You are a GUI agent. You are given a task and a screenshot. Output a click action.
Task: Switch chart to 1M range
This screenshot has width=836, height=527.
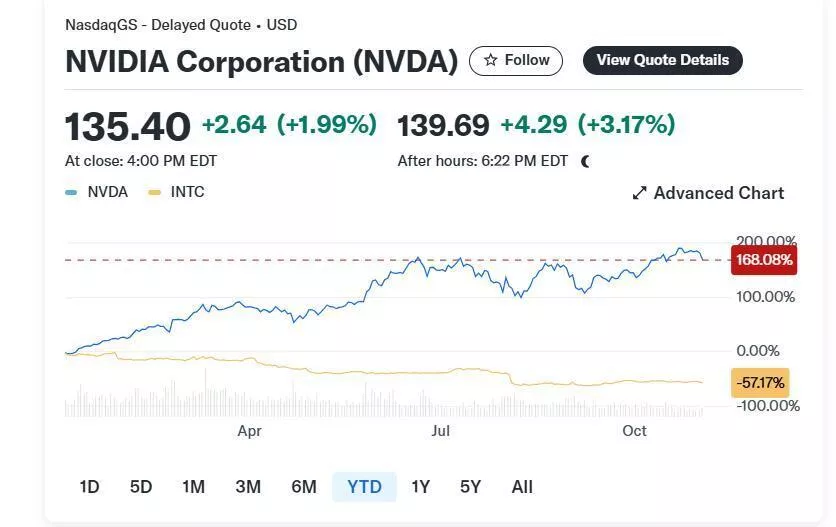click(193, 487)
